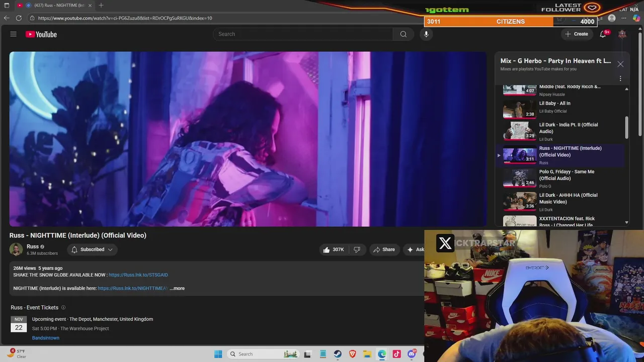Expand the description with ...more

click(x=177, y=288)
